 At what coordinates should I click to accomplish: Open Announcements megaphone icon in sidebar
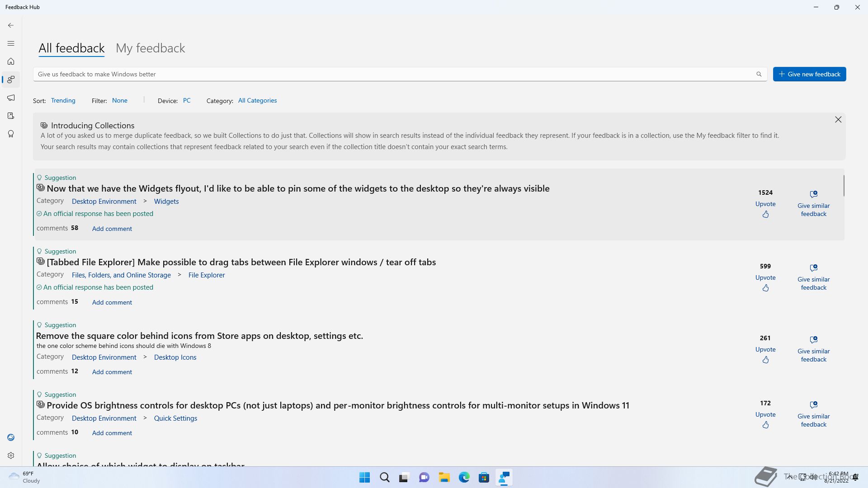pyautogui.click(x=11, y=98)
